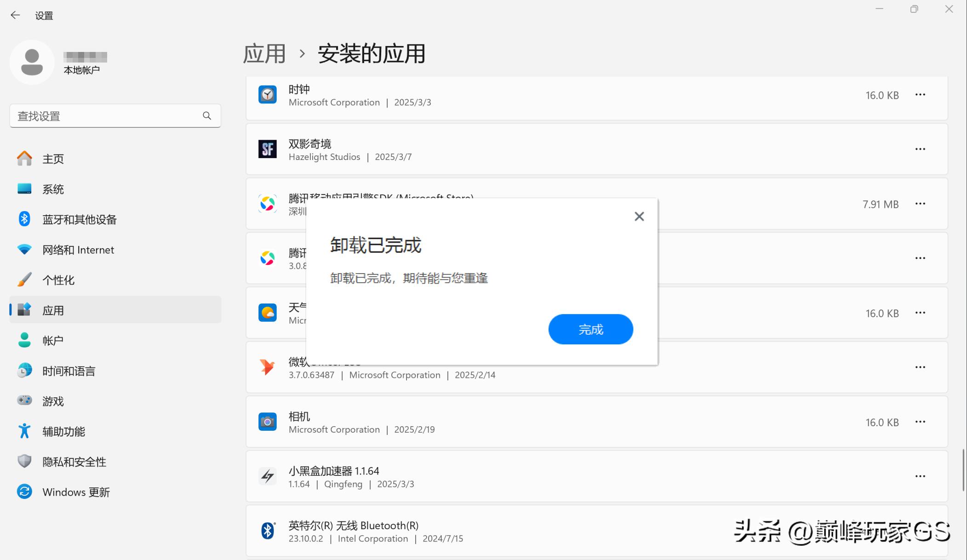
Task: Click the Windows 更新 icon in sidebar
Action: coord(24,492)
